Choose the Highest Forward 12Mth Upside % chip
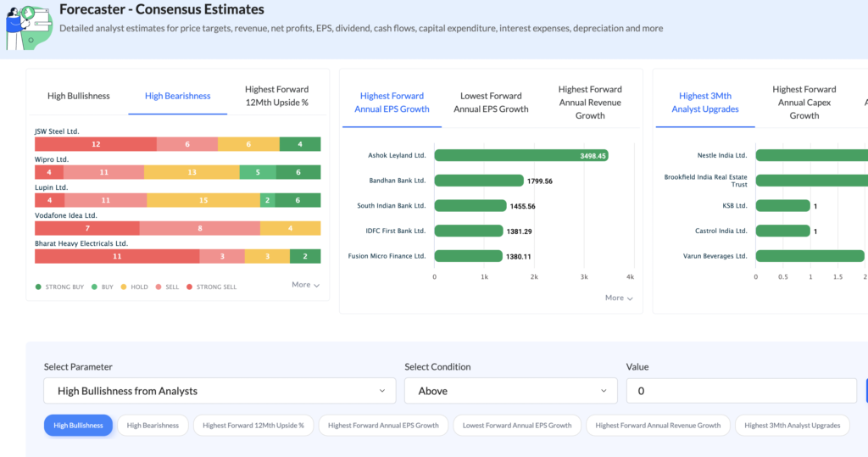 click(x=253, y=426)
